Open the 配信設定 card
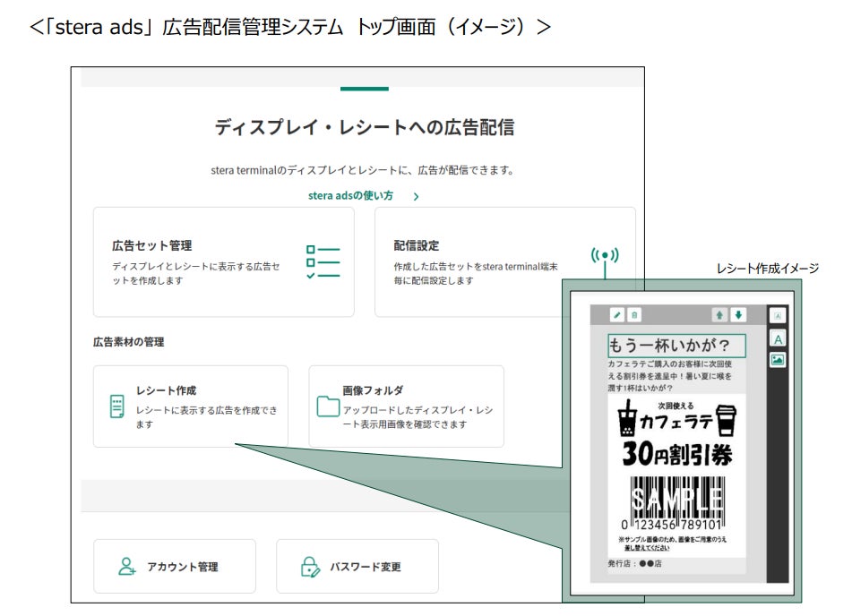This screenshot has height=616, width=852. pyautogui.click(x=504, y=261)
